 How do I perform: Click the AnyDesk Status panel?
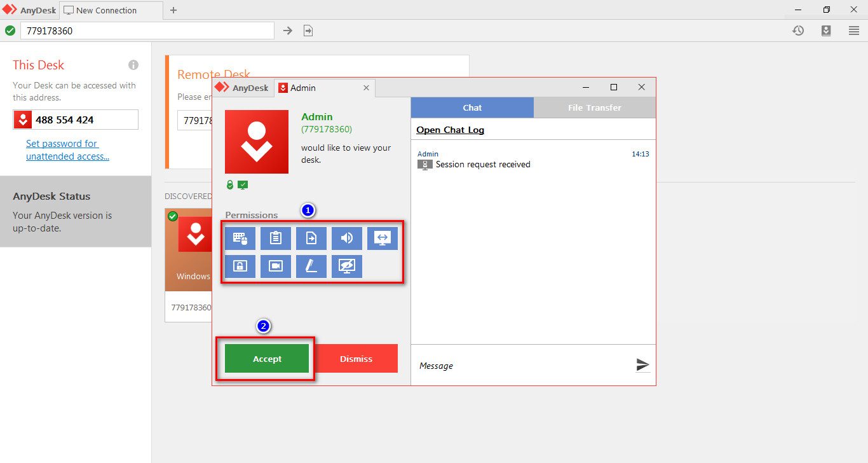[76, 212]
